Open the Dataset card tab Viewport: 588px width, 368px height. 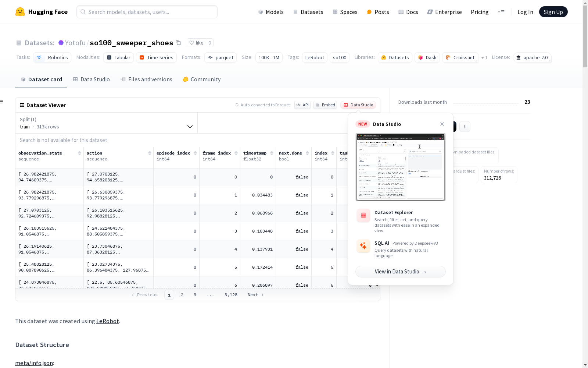(41, 79)
